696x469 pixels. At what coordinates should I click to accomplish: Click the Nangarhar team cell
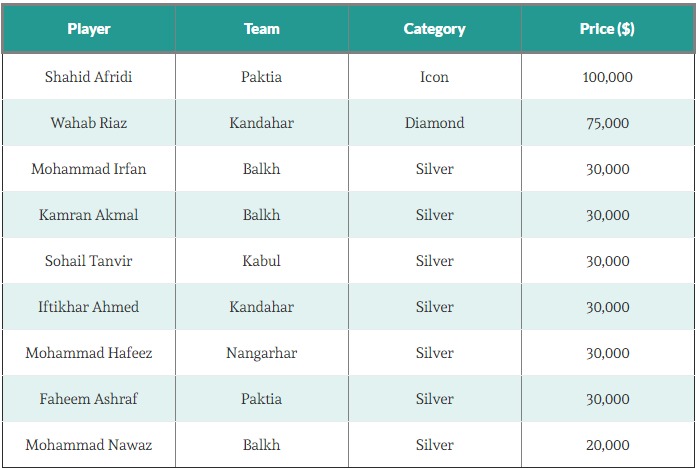[x=261, y=353]
